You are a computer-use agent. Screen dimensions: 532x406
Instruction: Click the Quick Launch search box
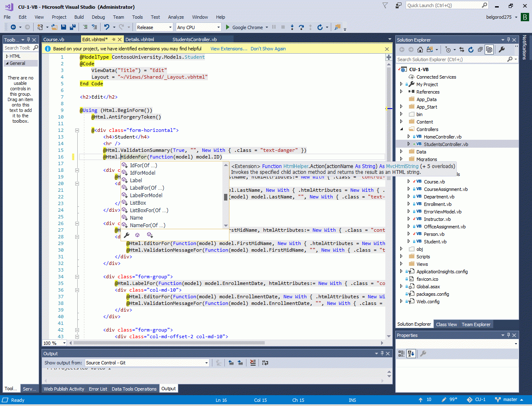coord(443,5)
